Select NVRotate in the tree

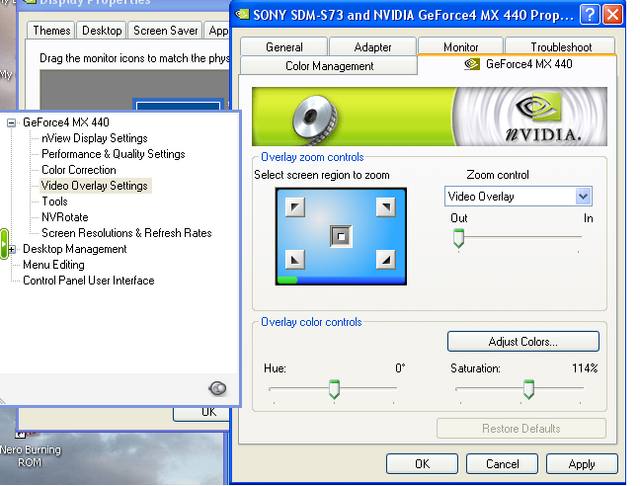coord(64,217)
